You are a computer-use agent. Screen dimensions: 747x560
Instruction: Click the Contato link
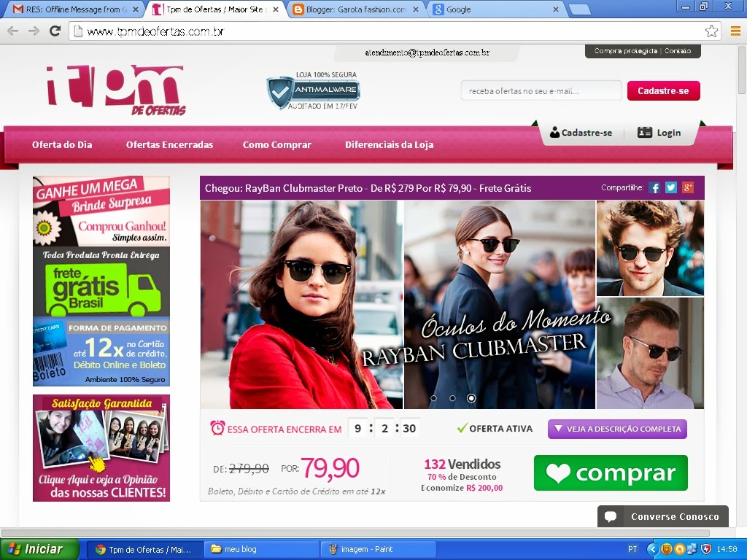coord(678,51)
